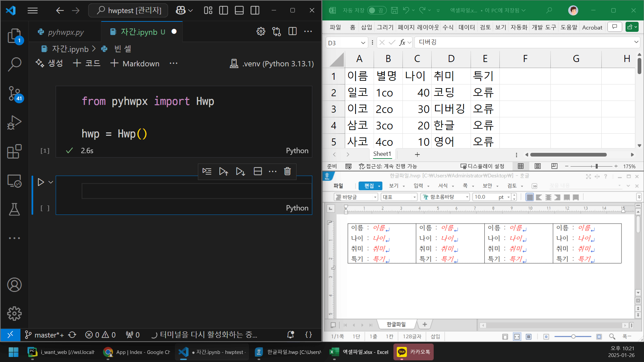Toggle VS Code secondary side bar

pyautogui.click(x=255, y=10)
